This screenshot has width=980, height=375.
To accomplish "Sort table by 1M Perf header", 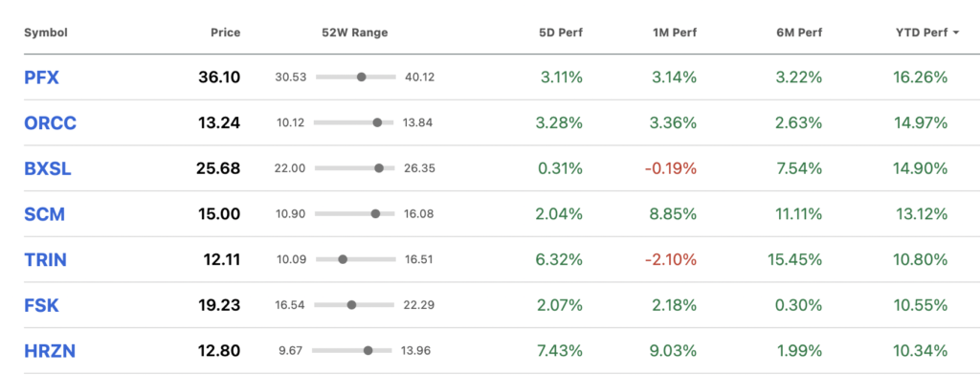I will [x=675, y=33].
